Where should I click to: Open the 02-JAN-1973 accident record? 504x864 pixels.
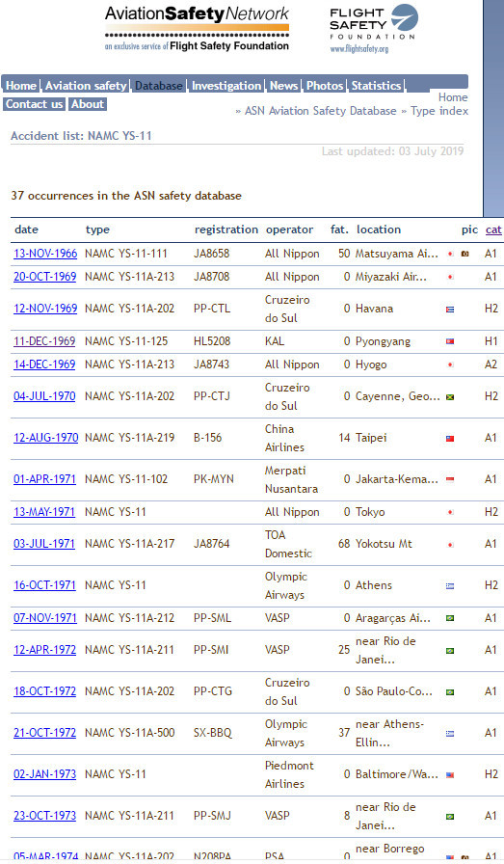click(x=44, y=774)
